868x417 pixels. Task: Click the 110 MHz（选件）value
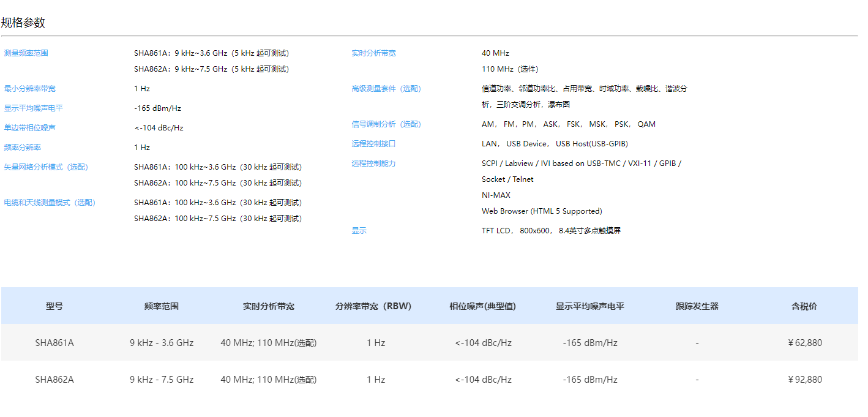(511, 69)
